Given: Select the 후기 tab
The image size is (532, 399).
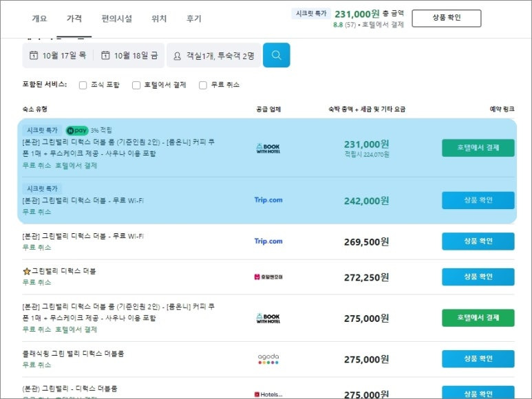Looking at the screenshot, I should pyautogui.click(x=193, y=19).
